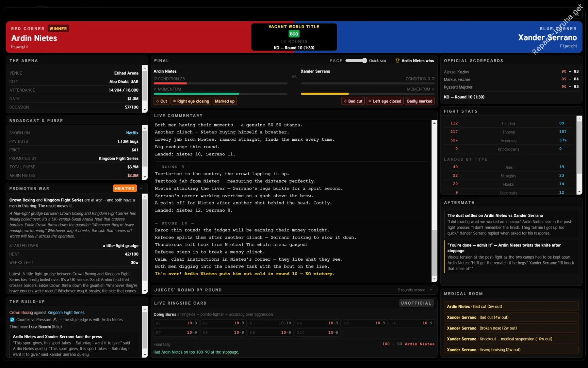Click the down arrow of Fight Stats scrollbar
The height and width of the screenshot is (368, 588).
point(579,192)
